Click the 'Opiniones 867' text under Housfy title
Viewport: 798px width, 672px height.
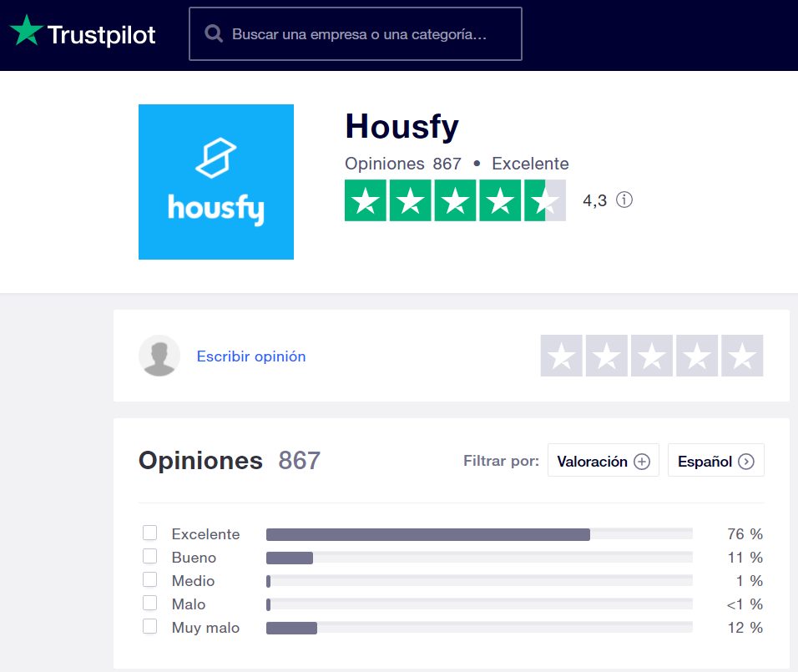[403, 164]
